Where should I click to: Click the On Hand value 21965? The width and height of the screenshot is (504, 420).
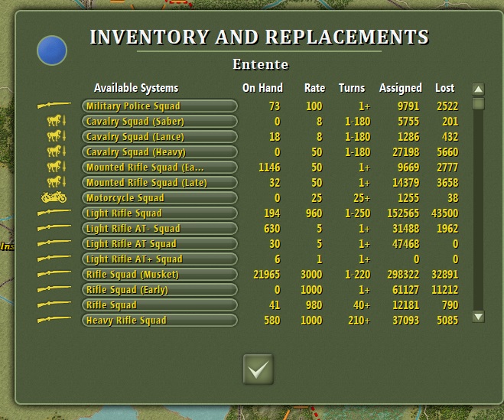(267, 275)
